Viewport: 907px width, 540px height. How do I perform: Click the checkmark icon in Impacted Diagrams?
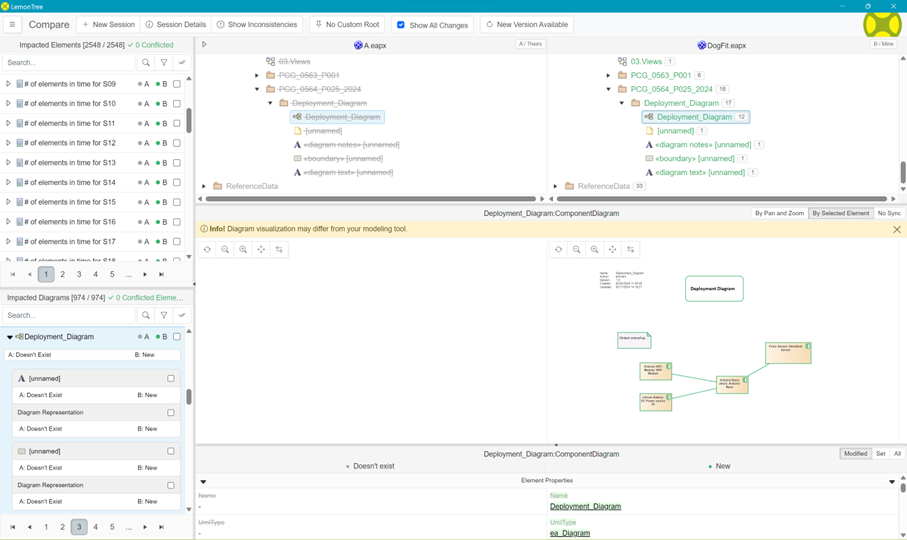182,315
